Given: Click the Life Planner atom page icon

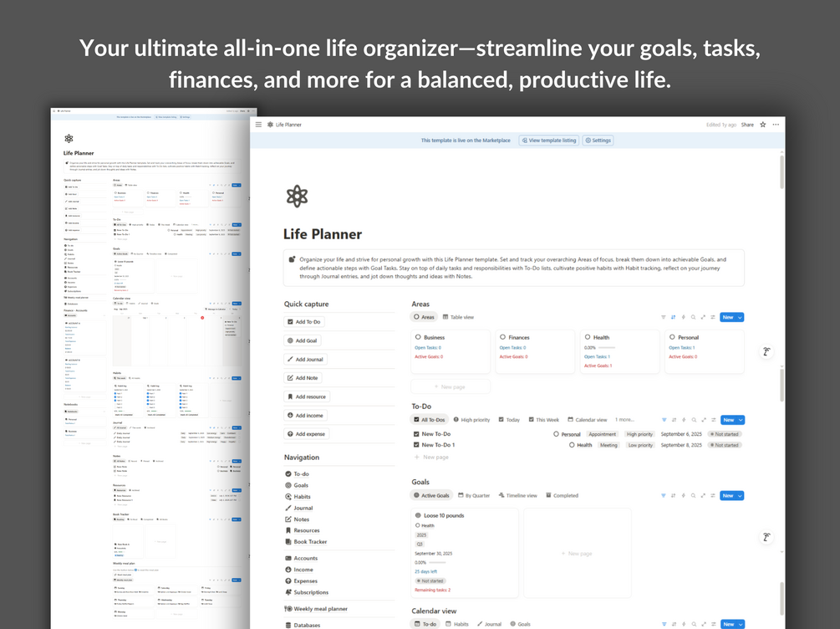Looking at the screenshot, I should [x=297, y=197].
